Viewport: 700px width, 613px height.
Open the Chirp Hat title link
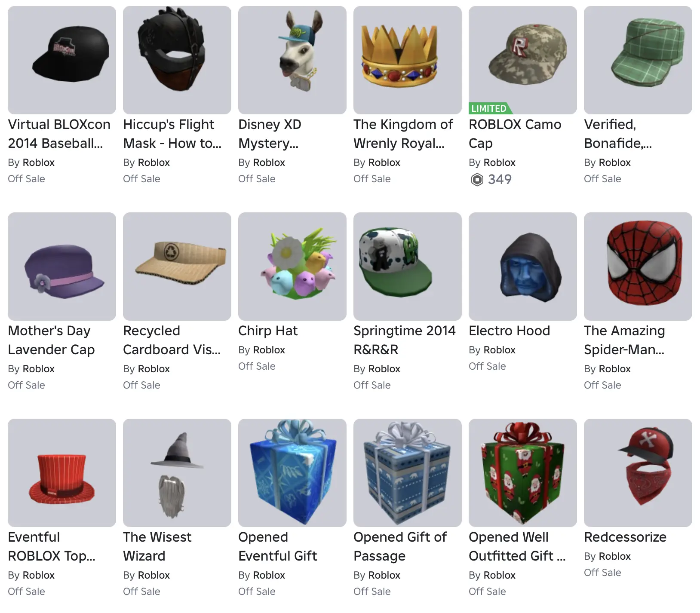(268, 331)
